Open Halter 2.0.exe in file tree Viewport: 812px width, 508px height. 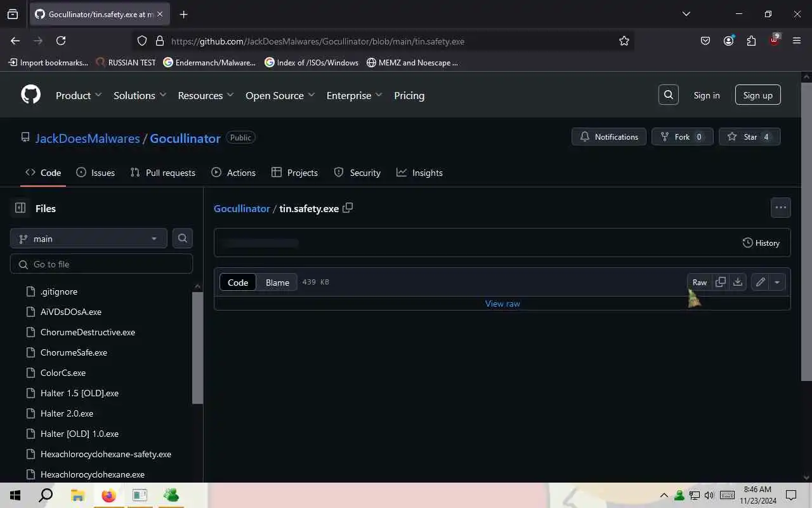(x=67, y=413)
